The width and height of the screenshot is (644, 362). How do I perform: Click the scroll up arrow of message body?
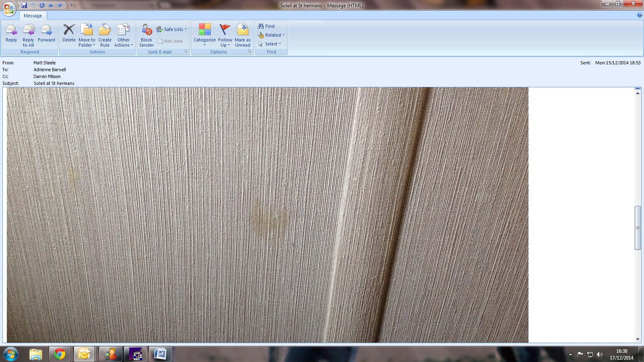click(638, 93)
